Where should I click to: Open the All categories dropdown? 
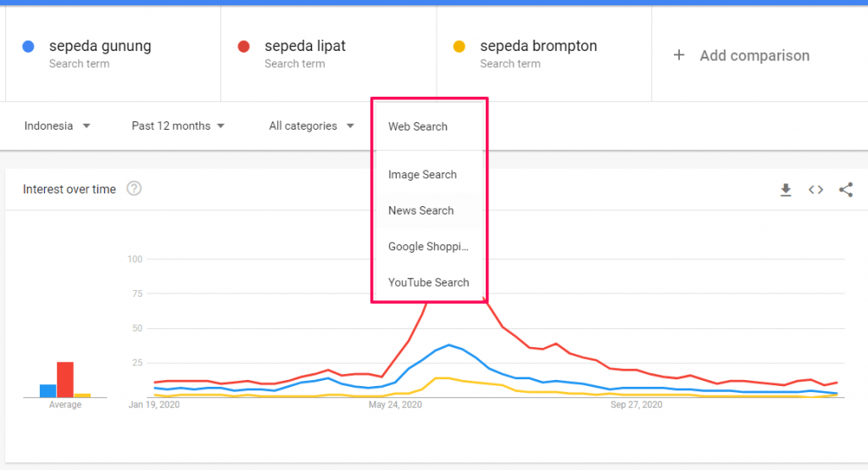[311, 126]
